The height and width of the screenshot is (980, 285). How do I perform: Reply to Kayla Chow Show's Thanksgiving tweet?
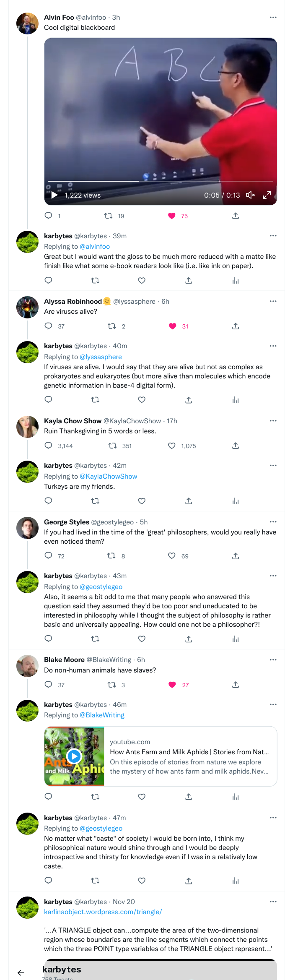pos(48,446)
